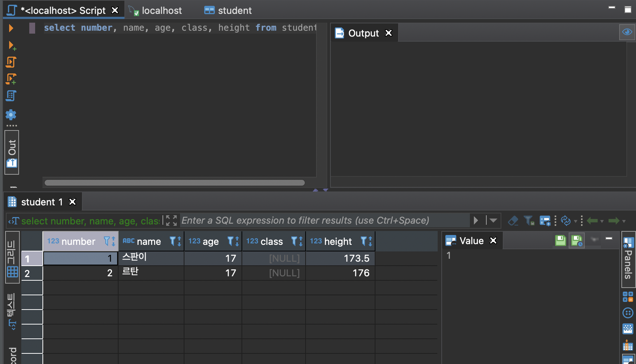Expand the filter panel with the arrows icon

(x=171, y=220)
